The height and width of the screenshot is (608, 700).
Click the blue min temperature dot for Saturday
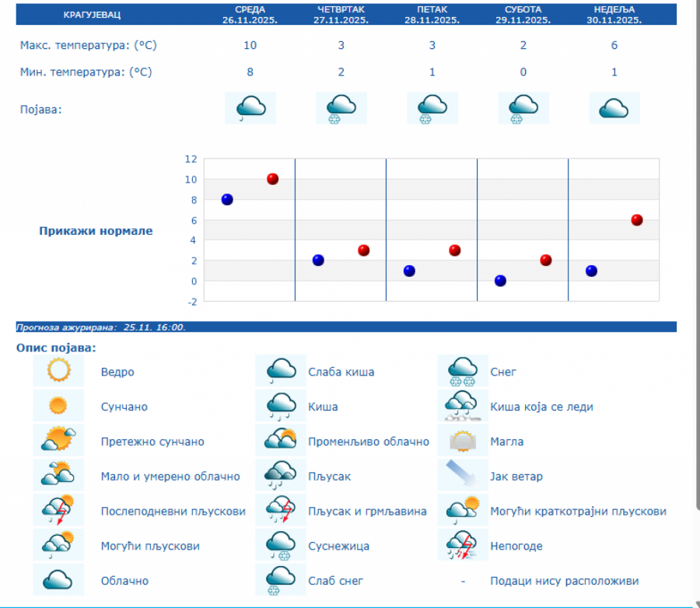click(x=500, y=281)
